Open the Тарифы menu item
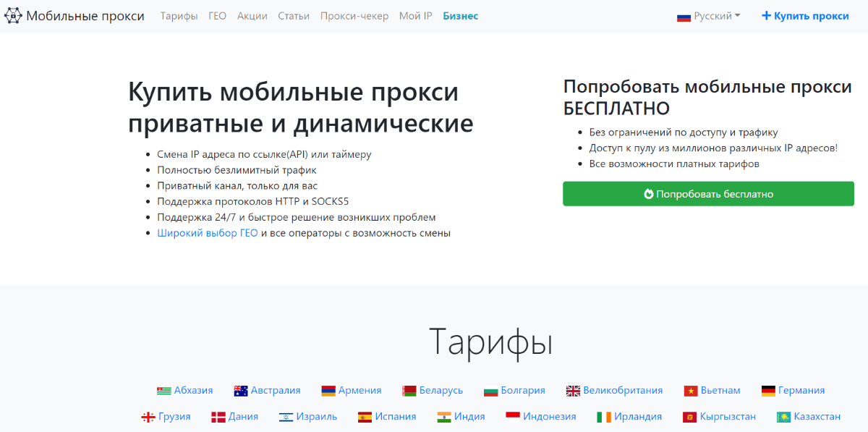The height and width of the screenshot is (432, 868). [179, 16]
